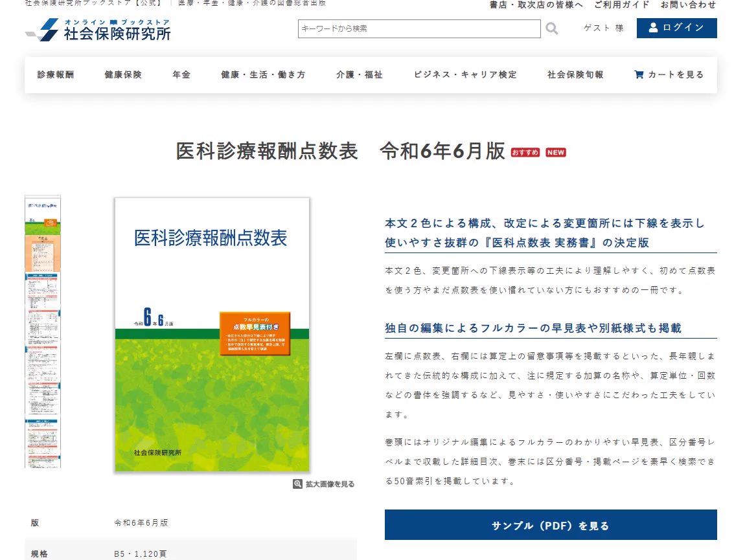Click the 拡大画像を見る link
The height and width of the screenshot is (560, 734).
coord(323,484)
